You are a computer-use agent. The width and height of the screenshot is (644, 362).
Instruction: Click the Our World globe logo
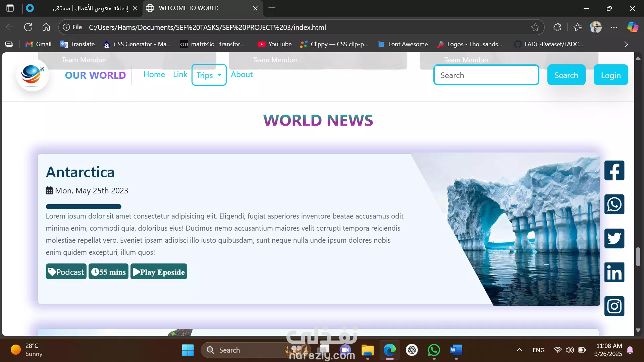point(32,75)
